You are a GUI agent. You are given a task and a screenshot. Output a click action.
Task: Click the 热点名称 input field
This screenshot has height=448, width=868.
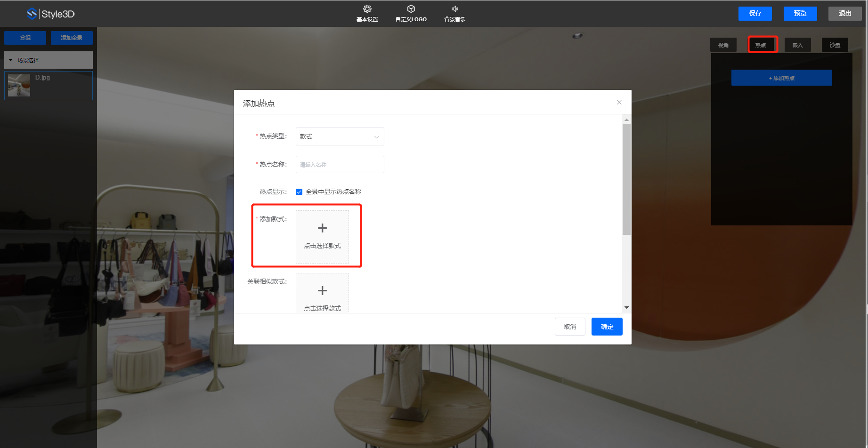click(x=340, y=165)
